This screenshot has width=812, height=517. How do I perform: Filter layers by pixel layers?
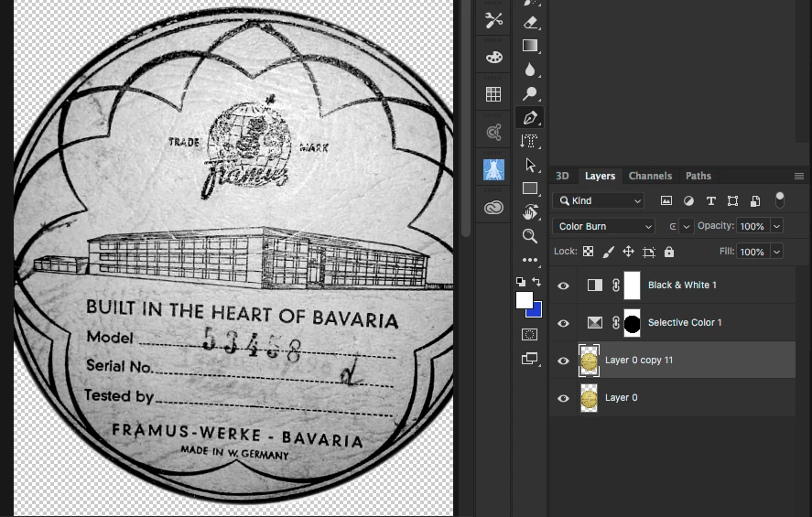[666, 200]
